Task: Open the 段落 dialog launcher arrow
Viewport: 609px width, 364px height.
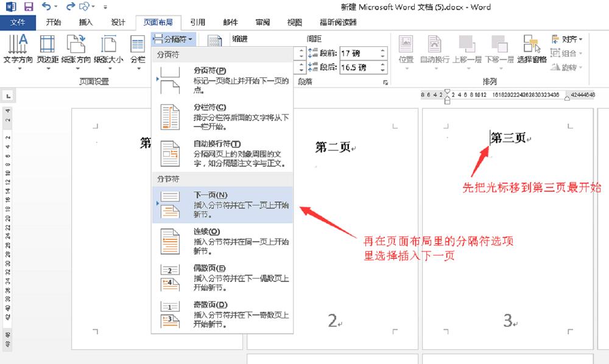Action: (x=386, y=82)
